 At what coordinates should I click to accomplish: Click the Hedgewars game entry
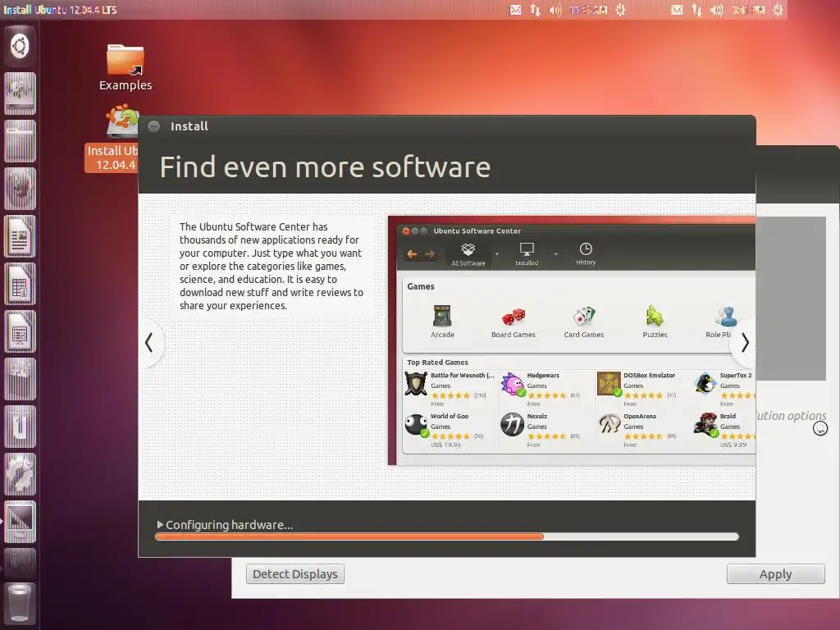[x=541, y=390]
